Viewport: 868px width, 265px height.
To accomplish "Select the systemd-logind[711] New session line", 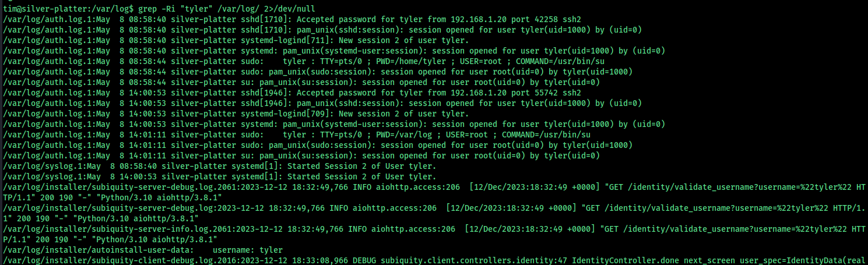I will pyautogui.click(x=236, y=40).
